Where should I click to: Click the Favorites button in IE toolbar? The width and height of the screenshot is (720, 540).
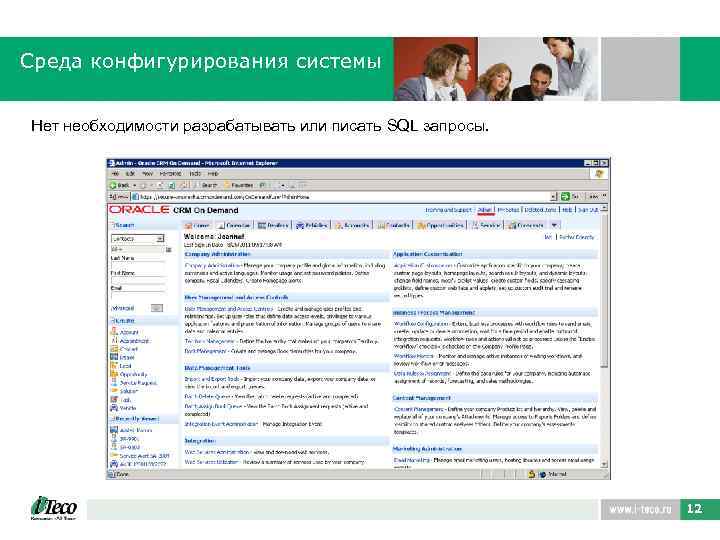click(239, 185)
